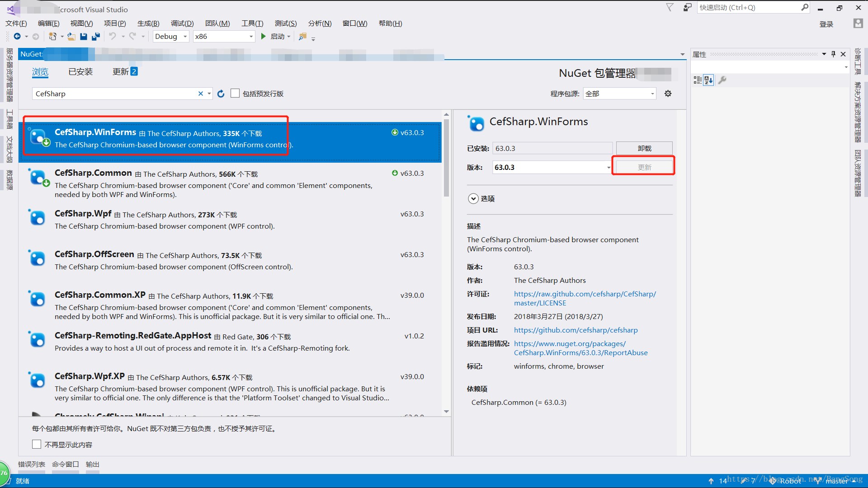Open the 调试(D) menu
868x488 pixels.
pos(182,23)
